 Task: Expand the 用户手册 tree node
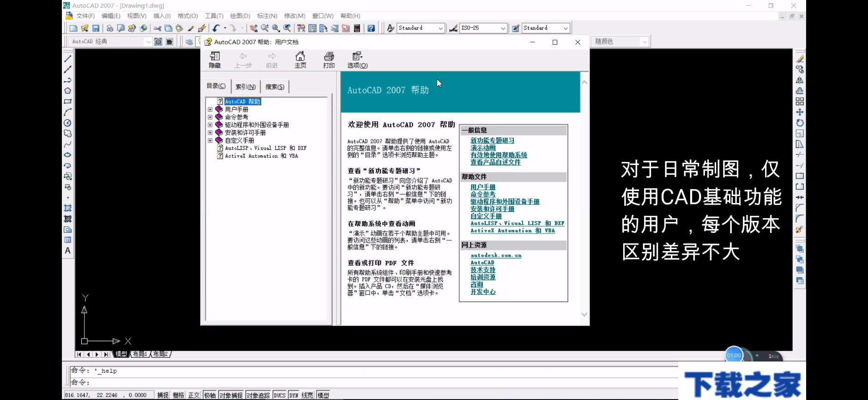[210, 110]
